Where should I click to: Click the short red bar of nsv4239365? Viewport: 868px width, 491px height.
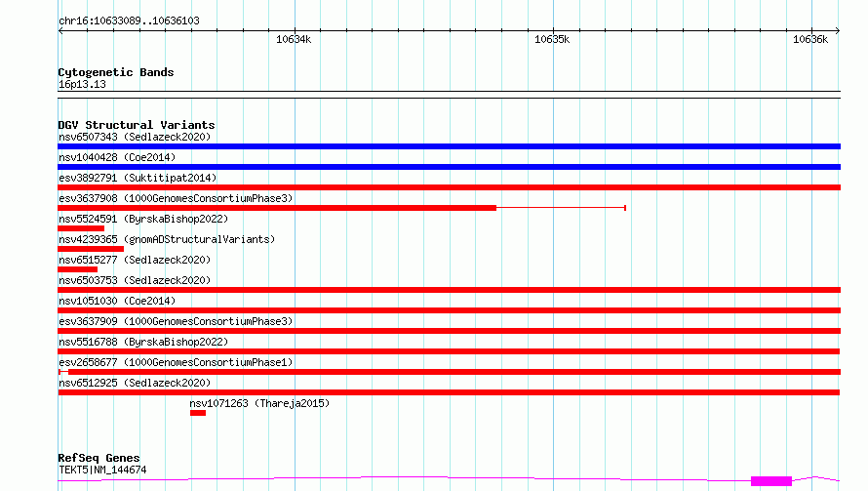(x=91, y=249)
